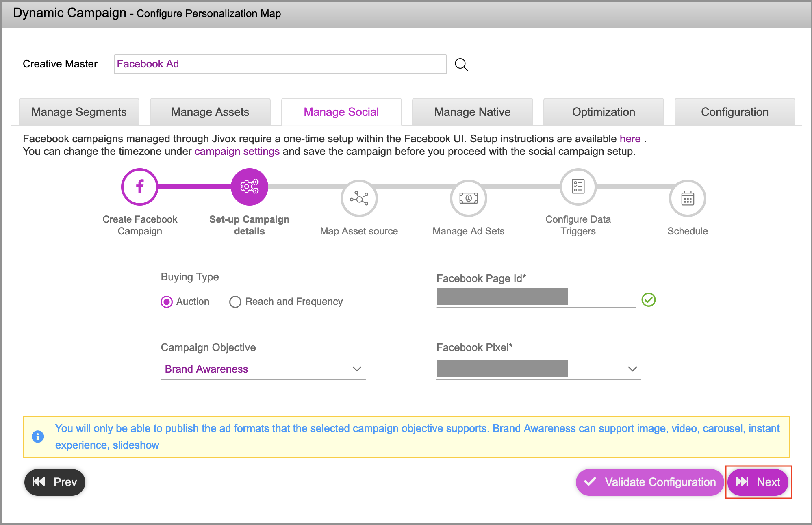Click the Configure Data Triggers label
812x525 pixels.
coord(578,225)
